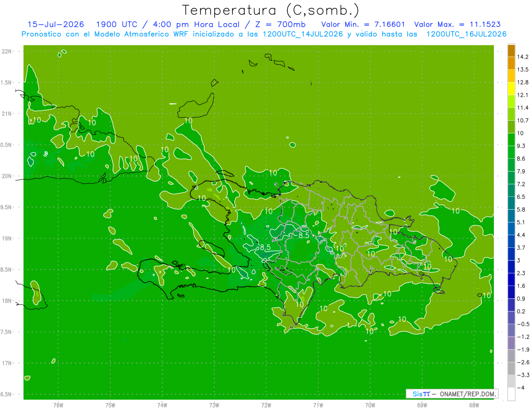Click the orange legend swatch above 14.2
532x411 pixels.
[x=511, y=51]
